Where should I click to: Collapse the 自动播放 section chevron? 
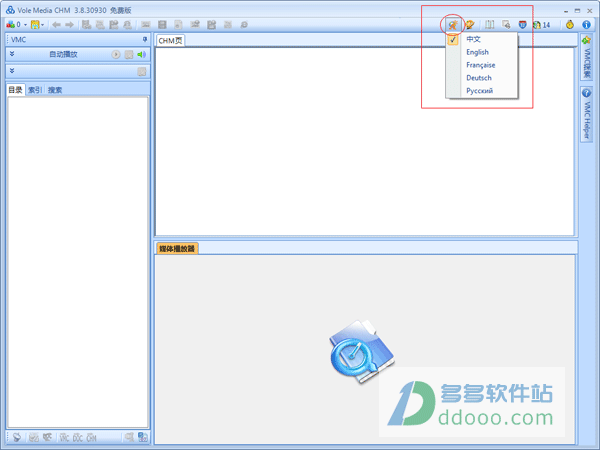(x=12, y=54)
